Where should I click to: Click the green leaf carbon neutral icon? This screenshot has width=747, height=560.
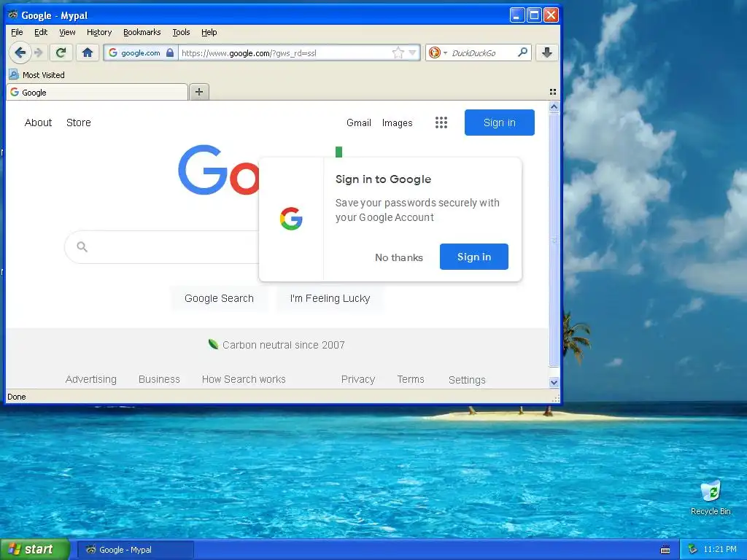(214, 344)
